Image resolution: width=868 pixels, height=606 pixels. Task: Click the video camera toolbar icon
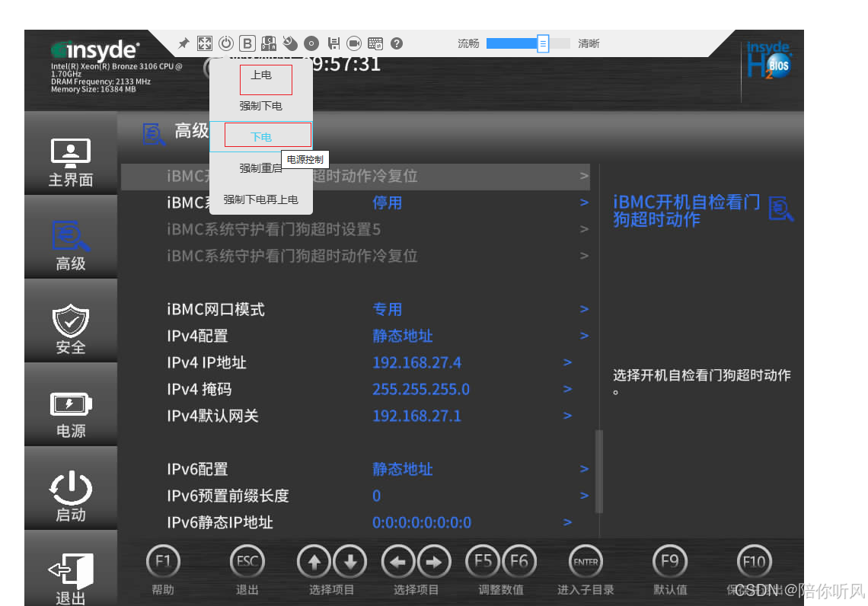[x=354, y=43]
